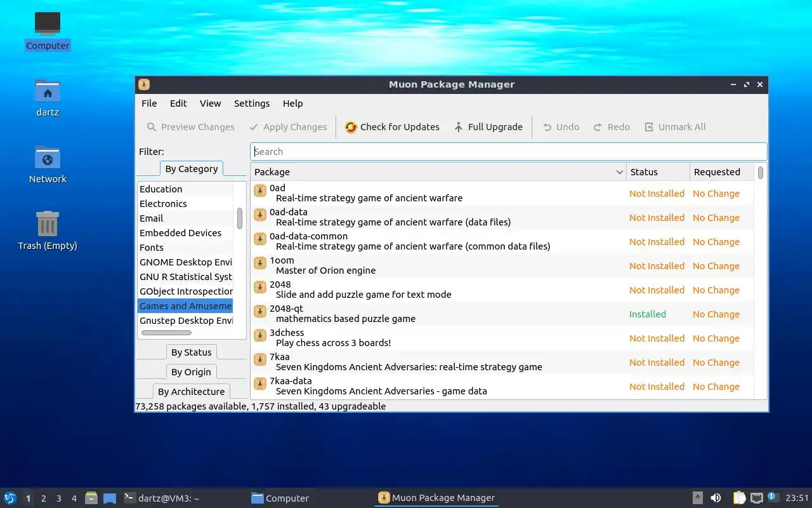Switch to workspace 3 in the taskbar

pos(59,498)
